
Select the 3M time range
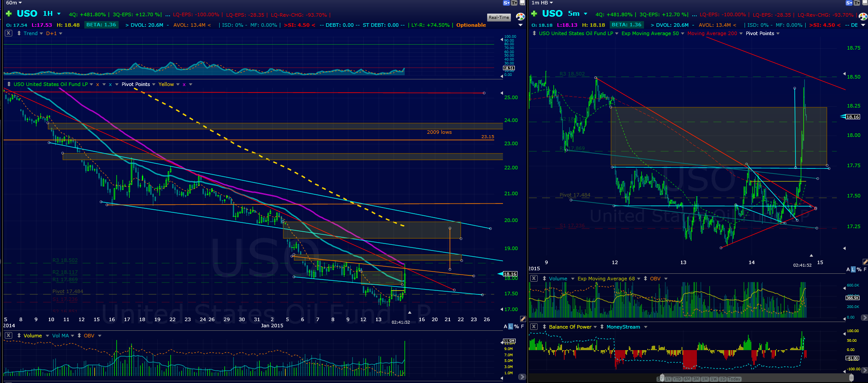coord(696,379)
